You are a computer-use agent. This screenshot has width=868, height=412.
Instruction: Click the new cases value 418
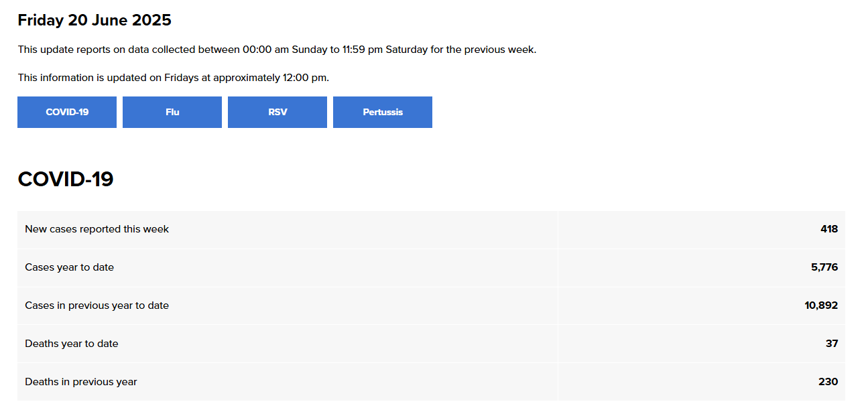pos(829,229)
